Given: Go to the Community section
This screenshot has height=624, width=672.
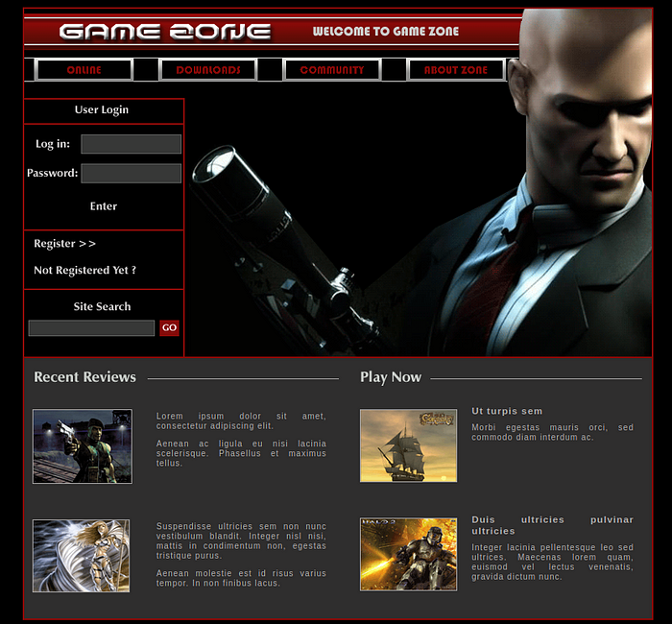Looking at the screenshot, I should pyautogui.click(x=332, y=69).
